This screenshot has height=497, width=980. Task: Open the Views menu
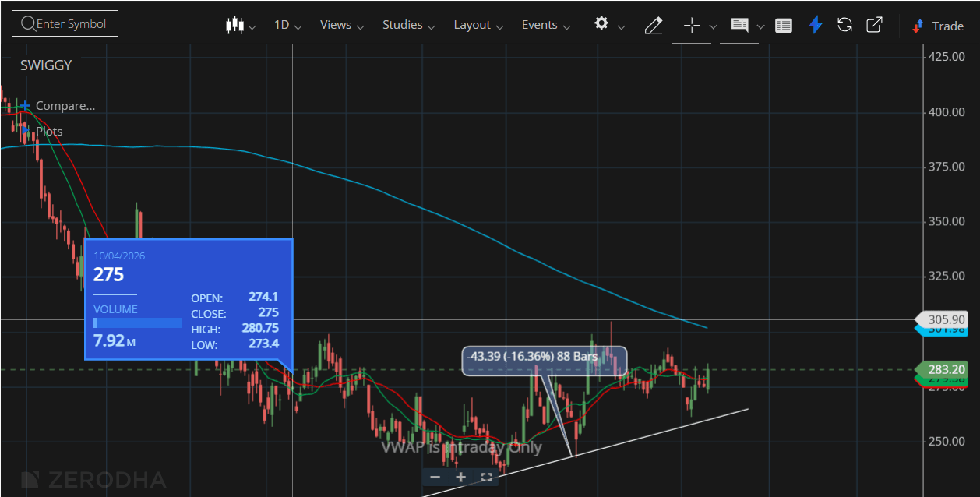[342, 25]
